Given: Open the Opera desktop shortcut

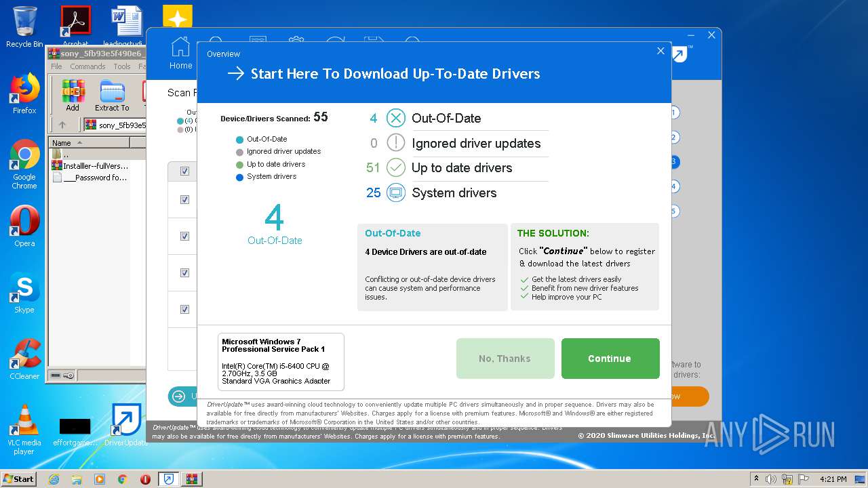Looking at the screenshot, I should pos(24,226).
